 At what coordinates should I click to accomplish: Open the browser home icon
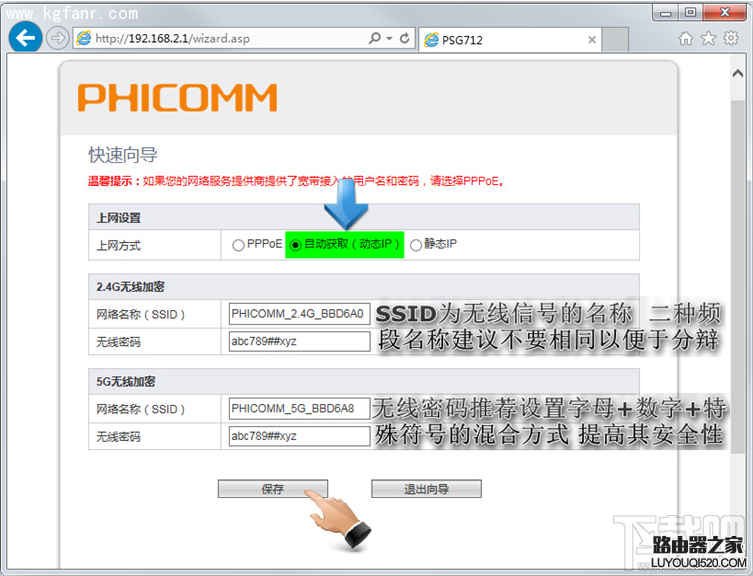pos(685,38)
